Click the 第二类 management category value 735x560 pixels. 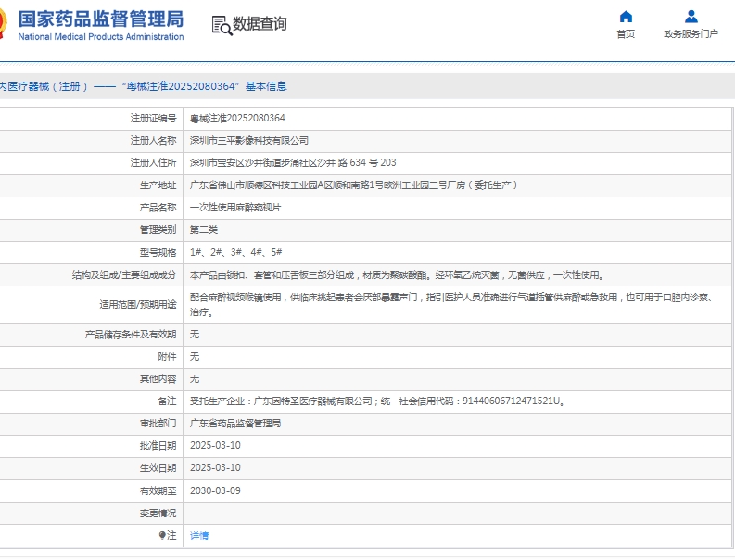(204, 230)
